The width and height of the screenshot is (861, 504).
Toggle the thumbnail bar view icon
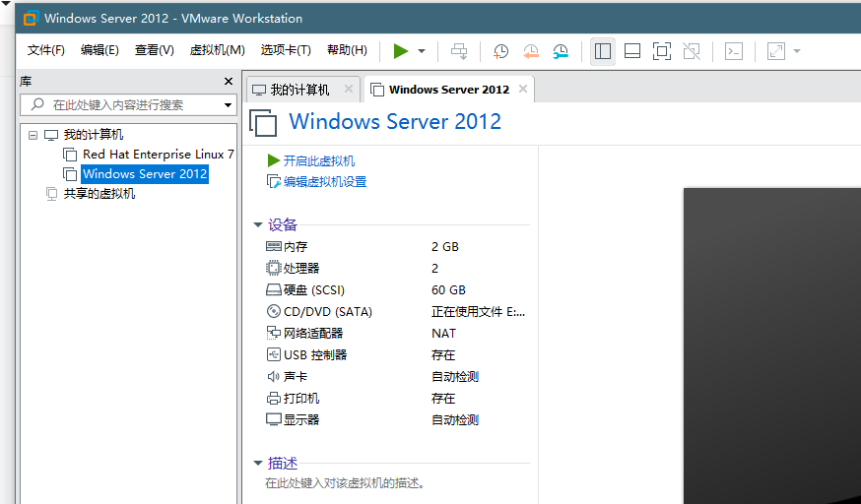tap(632, 51)
